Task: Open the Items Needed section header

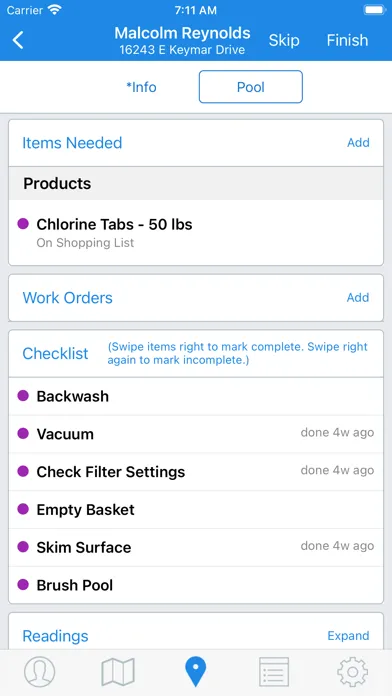Action: click(72, 143)
